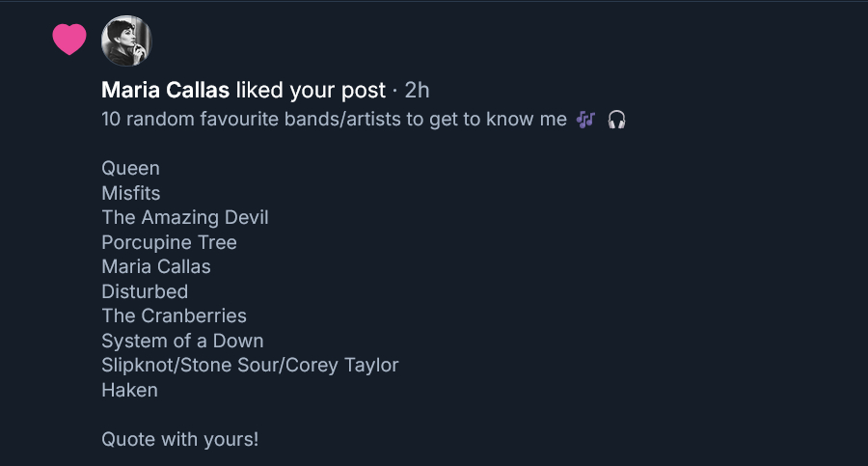This screenshot has height=466, width=868.
Task: Click the pink heart like icon
Action: tap(69, 40)
